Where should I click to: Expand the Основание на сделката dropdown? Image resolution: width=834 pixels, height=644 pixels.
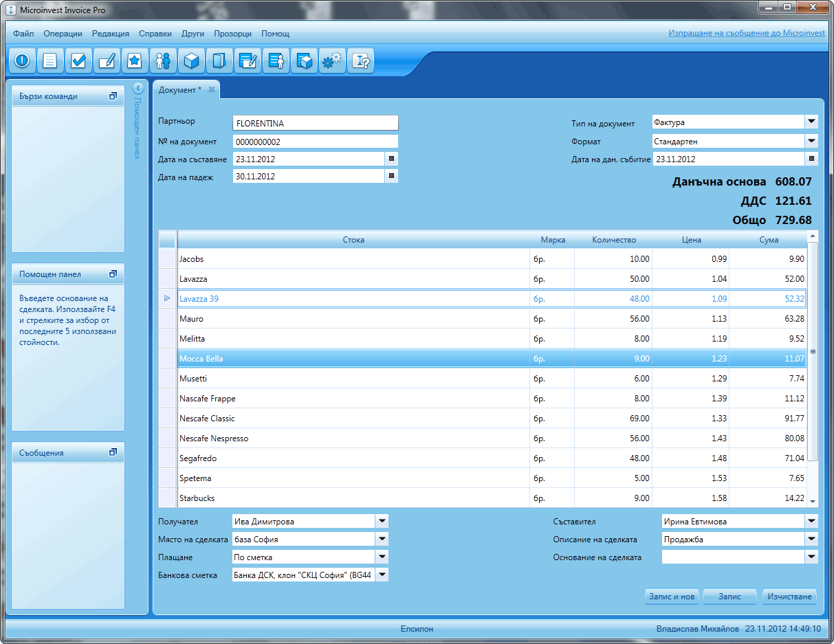(x=812, y=557)
